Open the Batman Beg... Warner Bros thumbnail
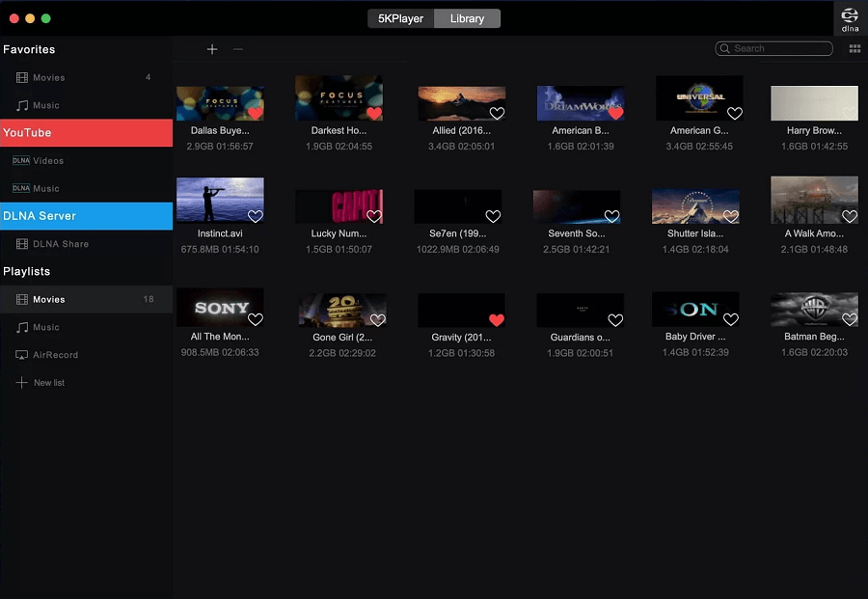Image resolution: width=868 pixels, height=599 pixels. 814,310
